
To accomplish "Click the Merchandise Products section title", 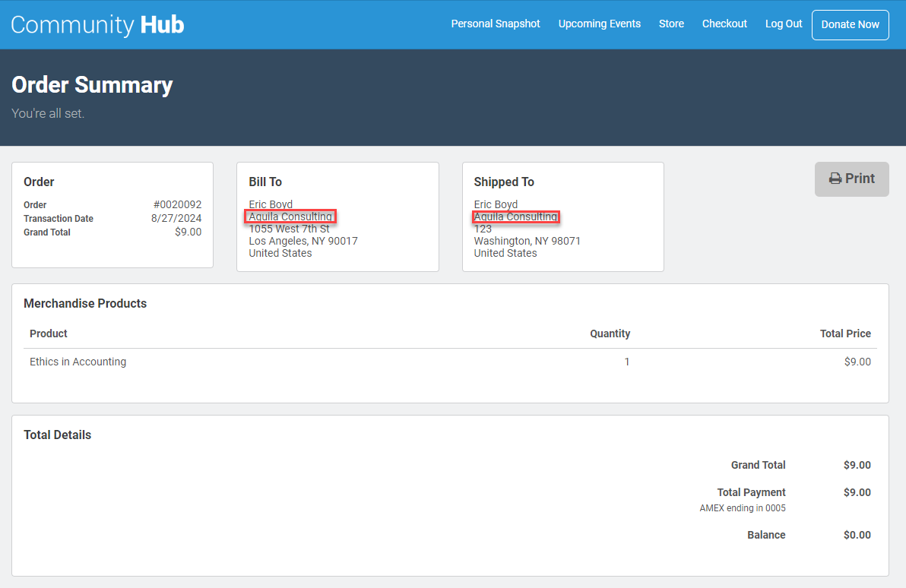I will 85,303.
